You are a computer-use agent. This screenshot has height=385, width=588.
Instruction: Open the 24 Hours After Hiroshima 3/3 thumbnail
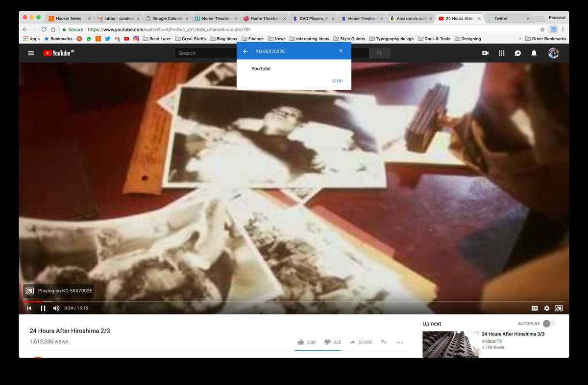click(x=450, y=344)
